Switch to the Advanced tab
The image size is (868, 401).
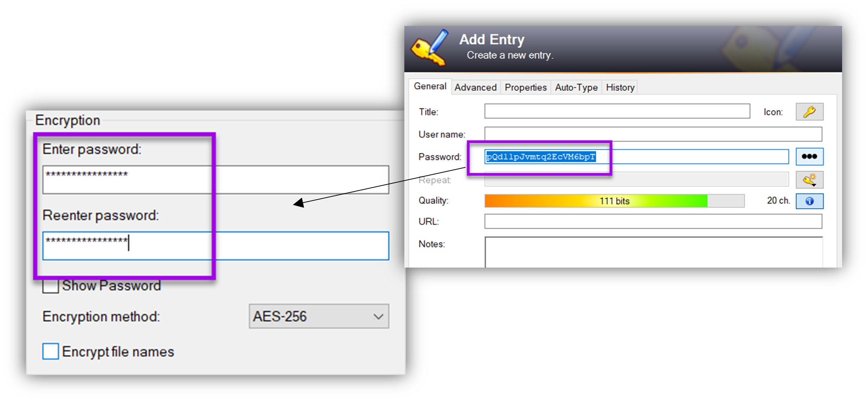pos(475,87)
